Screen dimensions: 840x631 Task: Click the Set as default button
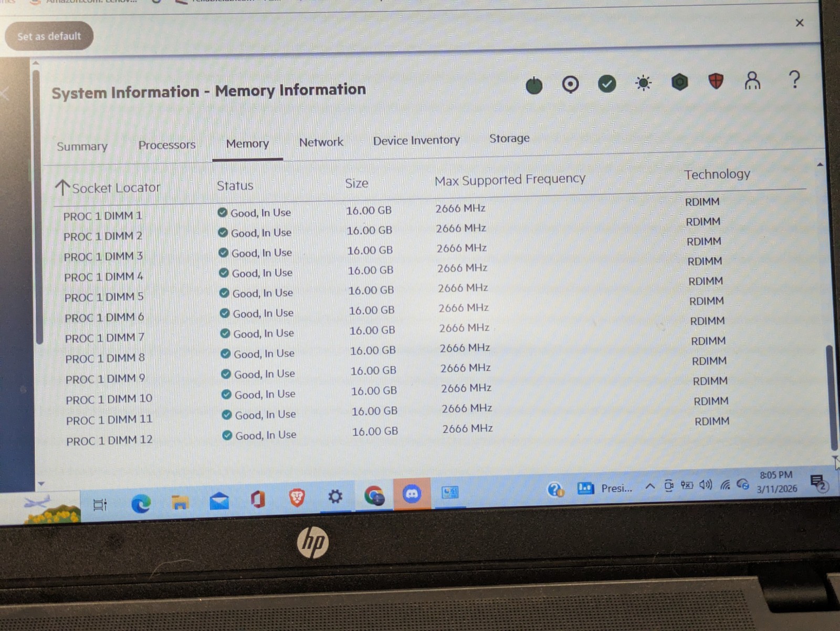[49, 36]
